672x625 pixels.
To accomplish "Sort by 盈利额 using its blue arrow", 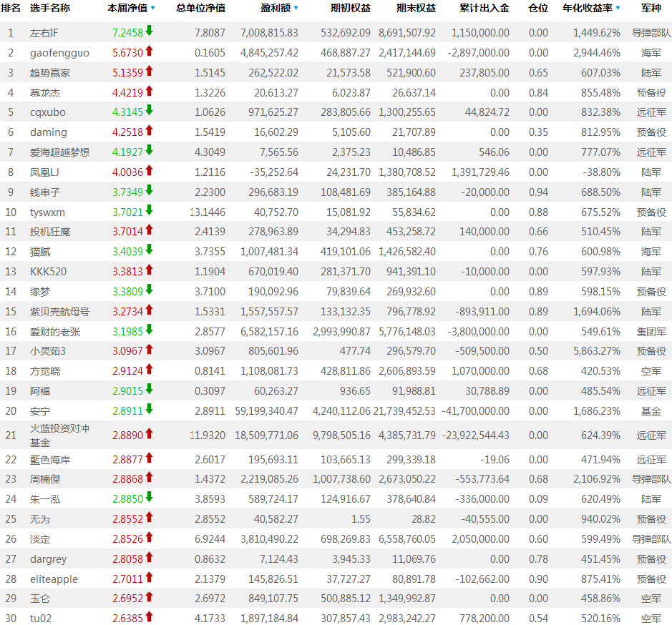I will click(x=296, y=8).
